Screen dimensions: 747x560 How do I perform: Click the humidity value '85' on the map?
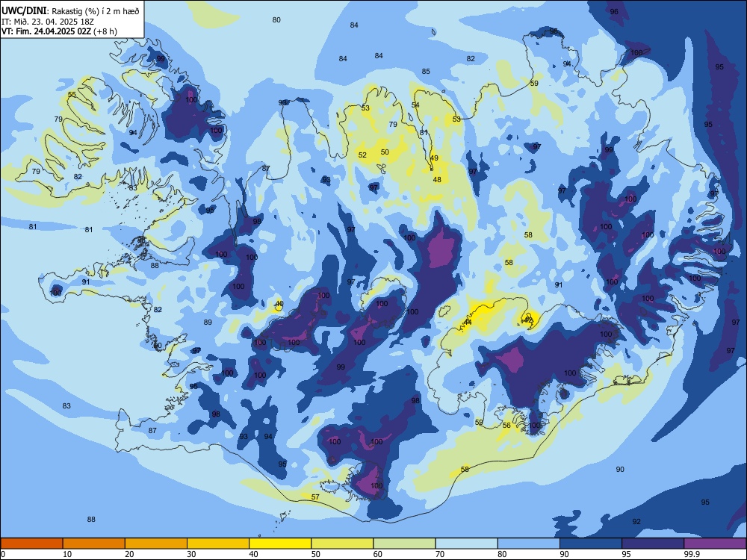[x=426, y=72]
